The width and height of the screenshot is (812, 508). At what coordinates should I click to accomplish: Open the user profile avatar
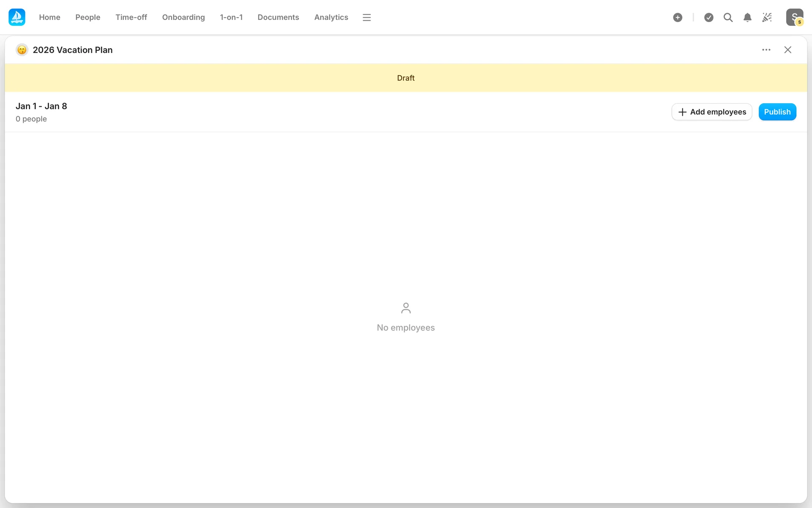[x=794, y=17]
